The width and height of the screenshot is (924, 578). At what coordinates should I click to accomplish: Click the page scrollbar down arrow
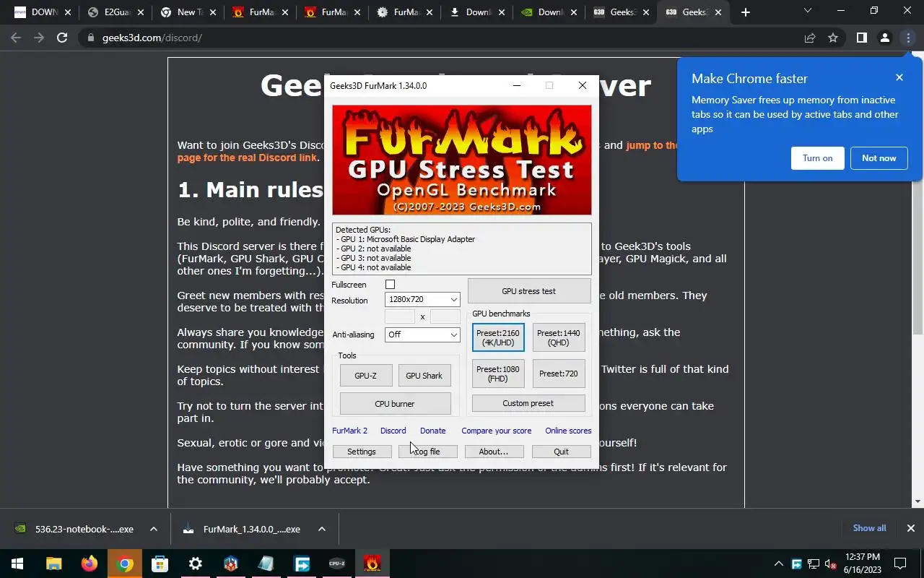(918, 501)
